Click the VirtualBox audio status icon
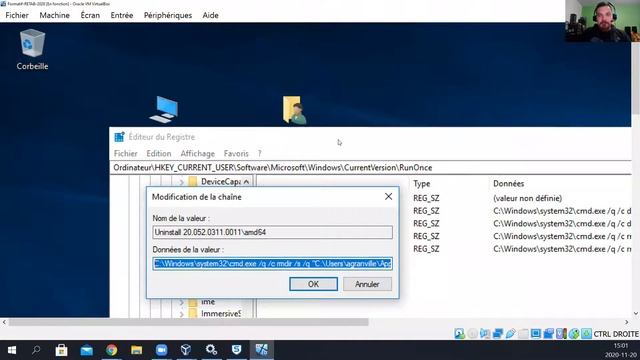 pos(485,333)
